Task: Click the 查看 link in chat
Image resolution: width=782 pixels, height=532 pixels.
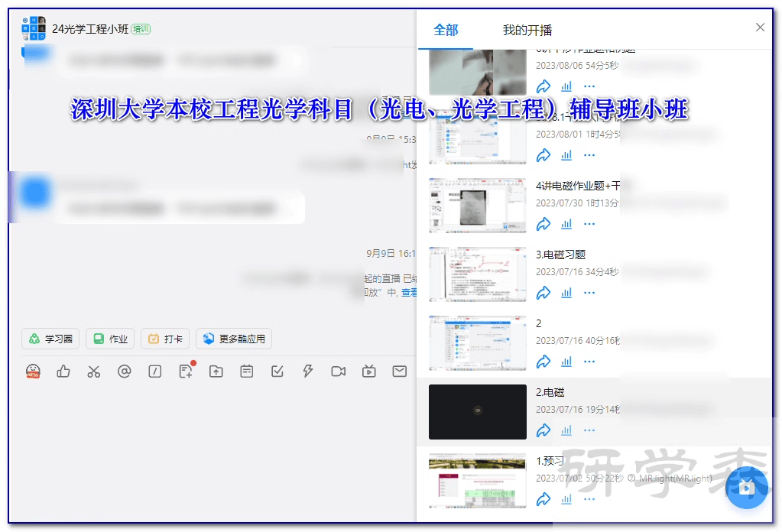Action: (409, 293)
